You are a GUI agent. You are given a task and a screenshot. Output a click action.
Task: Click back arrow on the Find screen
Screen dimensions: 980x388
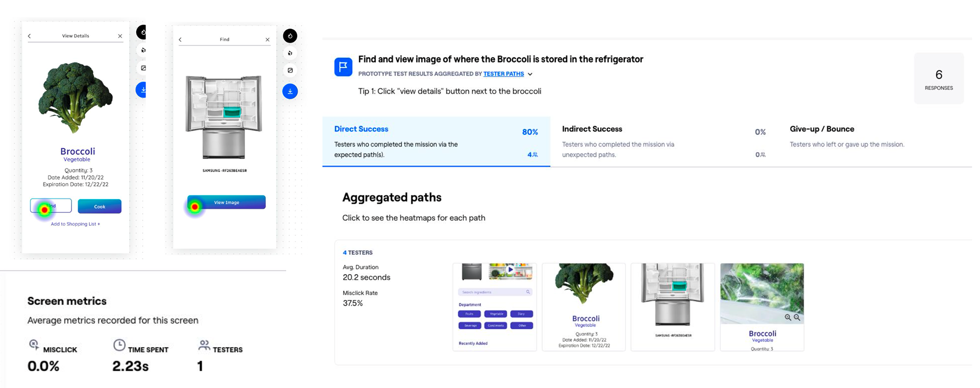coord(180,39)
